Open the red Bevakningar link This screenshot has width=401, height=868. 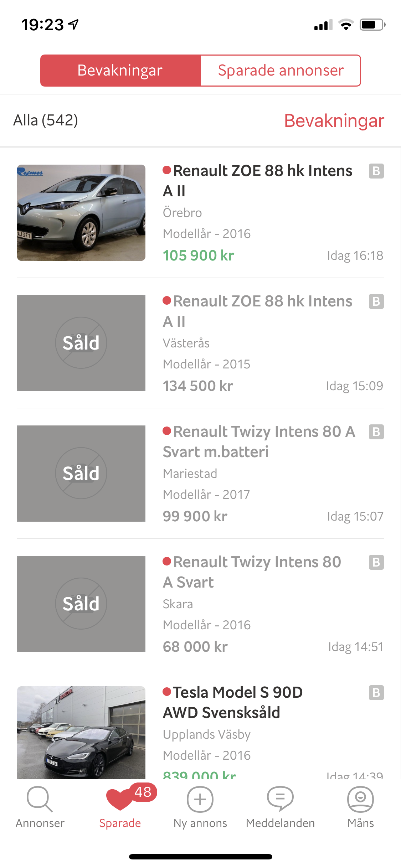pyautogui.click(x=334, y=120)
